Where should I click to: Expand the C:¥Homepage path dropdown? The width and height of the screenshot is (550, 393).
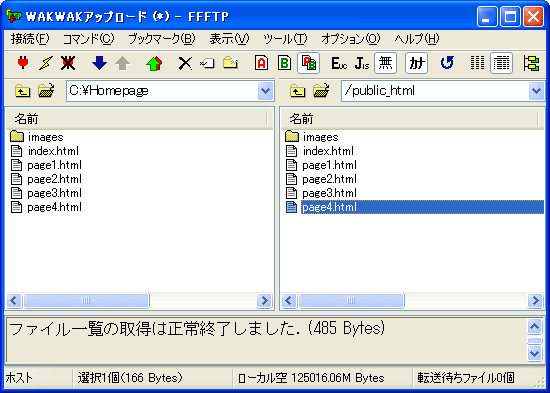tap(266, 91)
